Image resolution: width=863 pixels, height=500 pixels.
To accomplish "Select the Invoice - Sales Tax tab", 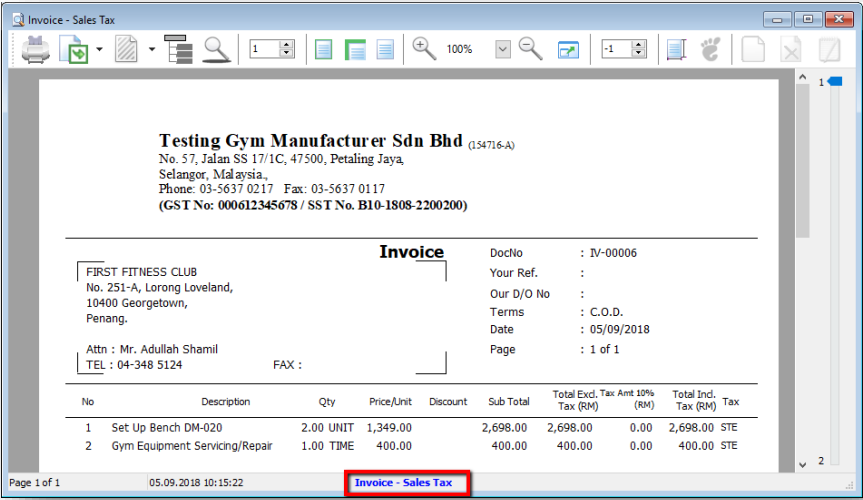I will pos(403,483).
